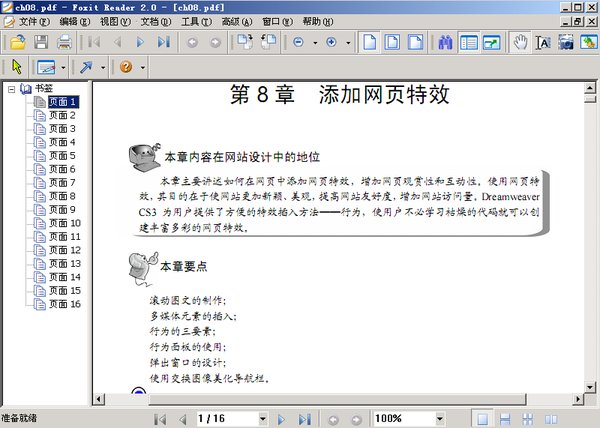Switch to continuous facing layout in the status bar
The height and width of the screenshot is (428, 600).
click(x=528, y=419)
